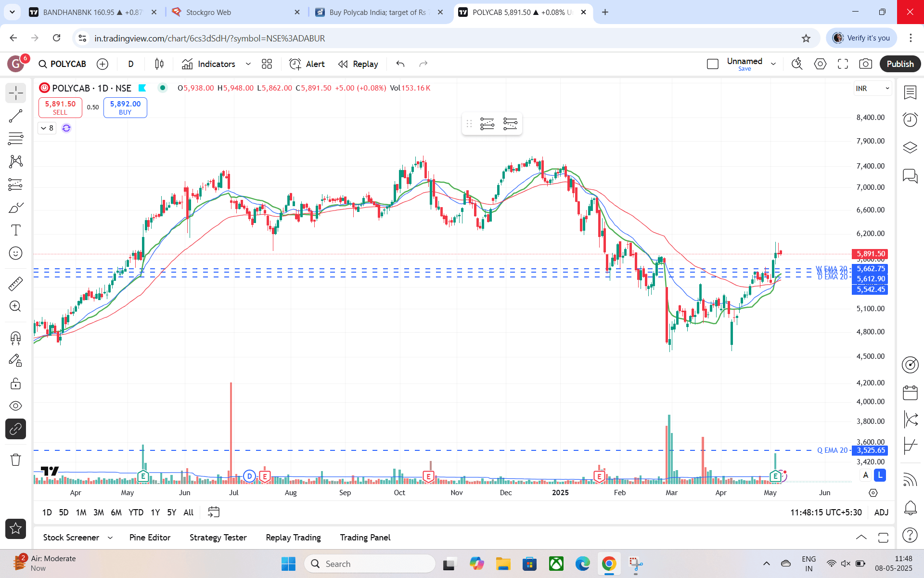The height and width of the screenshot is (578, 924).
Task: Open the Trading Panel tab
Action: coord(365,538)
